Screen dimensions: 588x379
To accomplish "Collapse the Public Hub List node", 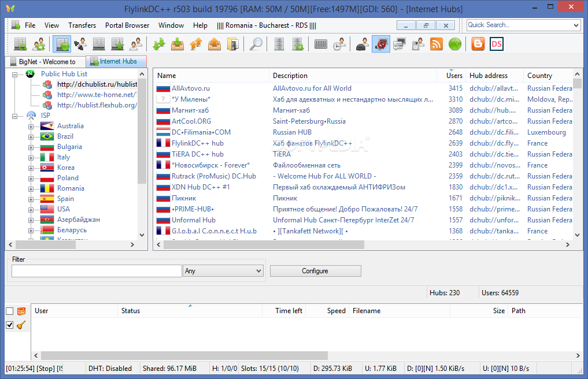I will tap(14, 75).
